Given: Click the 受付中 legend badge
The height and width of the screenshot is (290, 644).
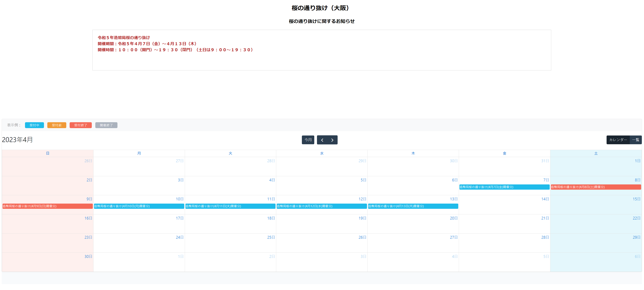Looking at the screenshot, I should click(x=34, y=125).
